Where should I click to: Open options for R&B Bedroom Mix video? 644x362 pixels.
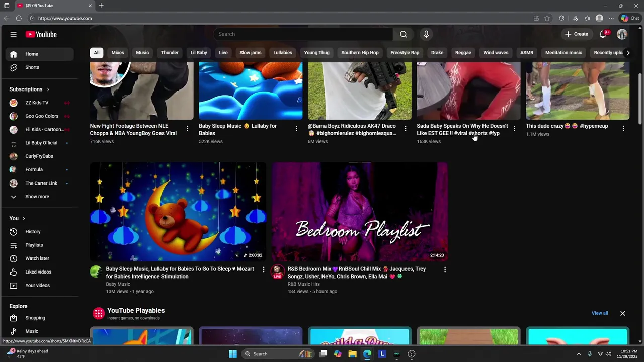point(445,270)
